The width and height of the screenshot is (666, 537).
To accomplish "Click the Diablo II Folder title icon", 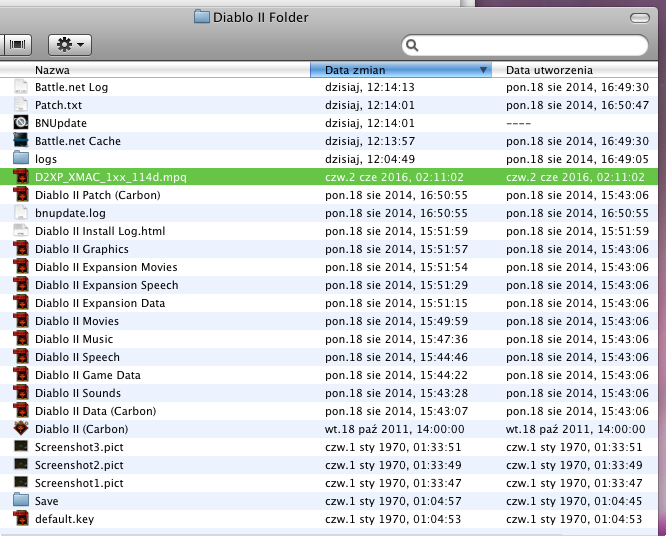I will click(202, 17).
